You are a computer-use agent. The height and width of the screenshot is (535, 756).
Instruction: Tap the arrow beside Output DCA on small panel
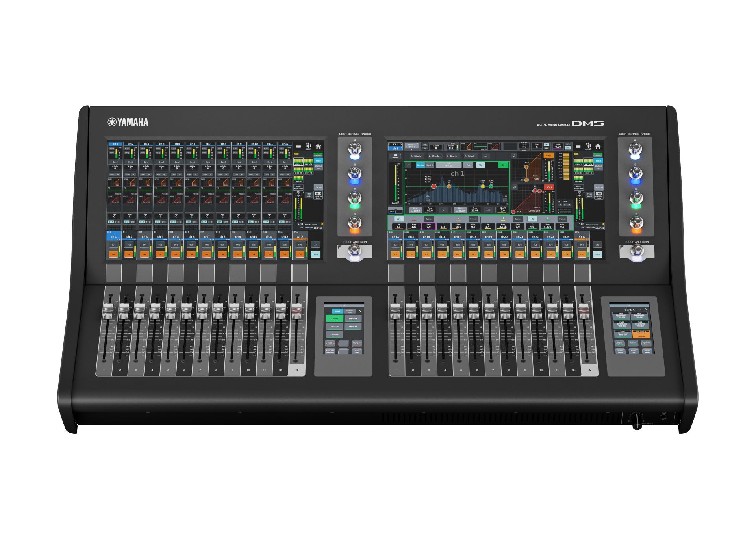click(360, 311)
